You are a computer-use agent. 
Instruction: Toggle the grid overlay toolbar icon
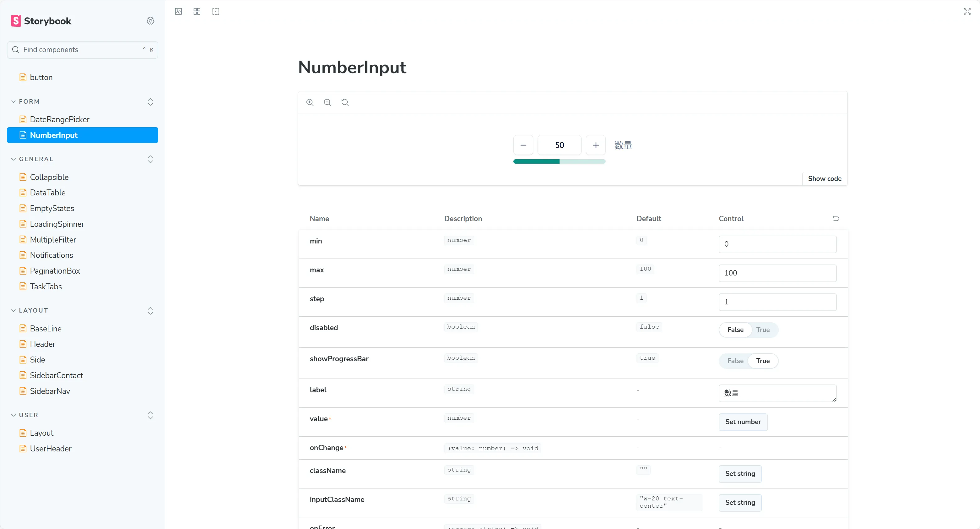[x=197, y=11]
